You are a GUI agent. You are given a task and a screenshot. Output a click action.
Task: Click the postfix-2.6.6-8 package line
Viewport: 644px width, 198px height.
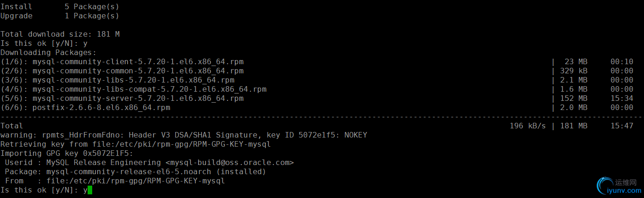pos(101,108)
